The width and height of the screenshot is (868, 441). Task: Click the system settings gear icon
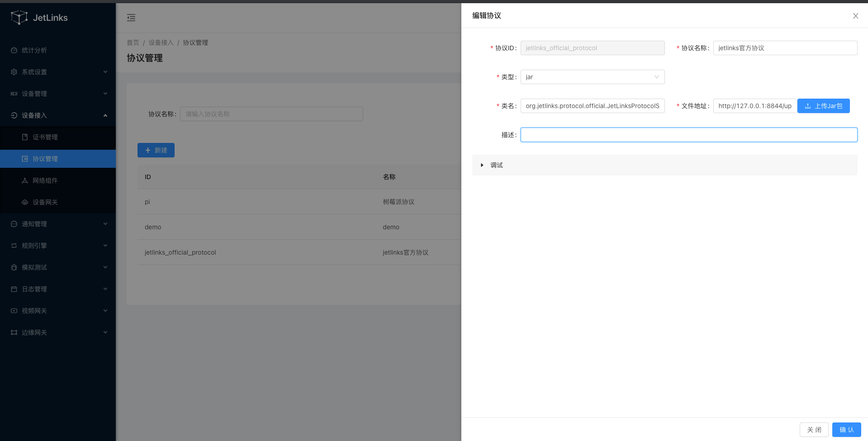(x=14, y=72)
